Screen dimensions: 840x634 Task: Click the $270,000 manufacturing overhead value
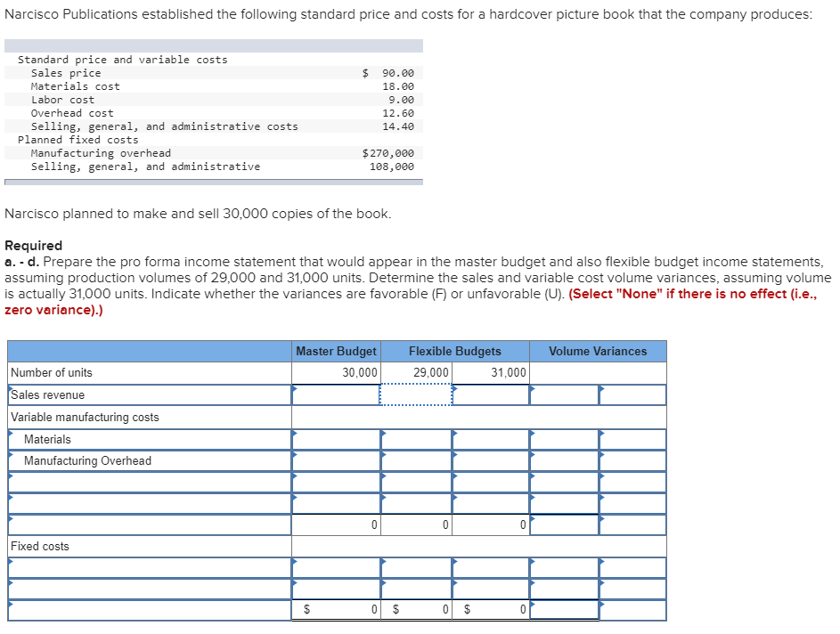[388, 153]
